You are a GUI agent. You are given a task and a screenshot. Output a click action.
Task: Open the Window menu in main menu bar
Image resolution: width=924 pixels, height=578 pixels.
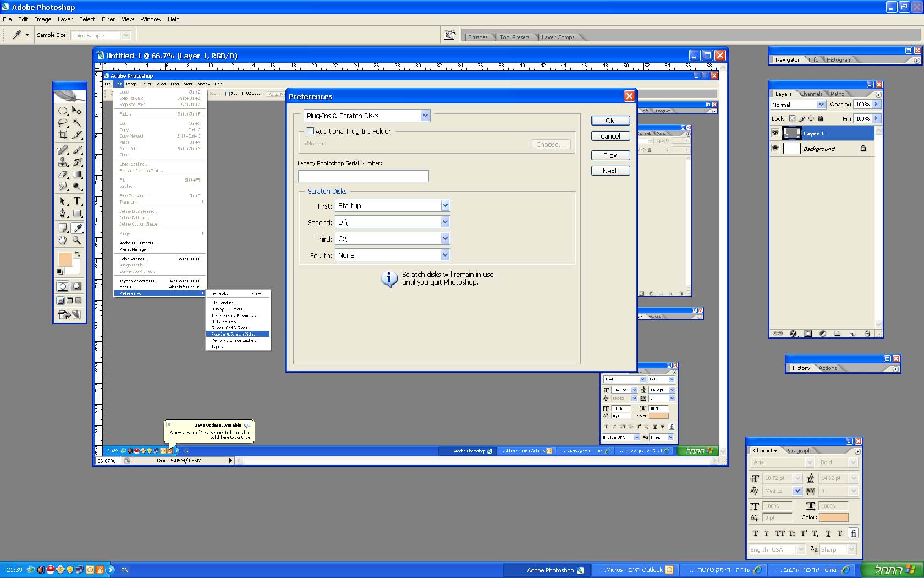(x=151, y=19)
